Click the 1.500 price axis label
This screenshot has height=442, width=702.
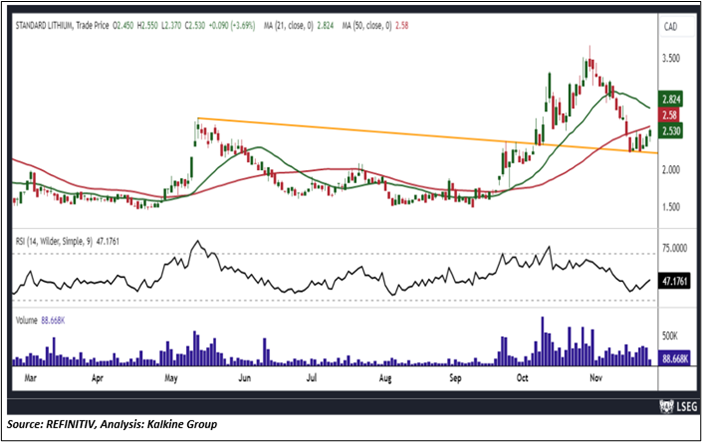coord(671,207)
